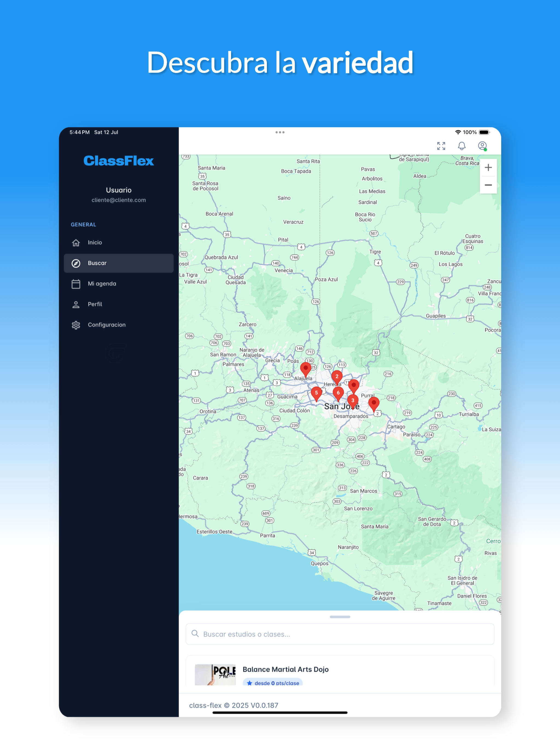Go to Perfil menu item

[x=119, y=304]
